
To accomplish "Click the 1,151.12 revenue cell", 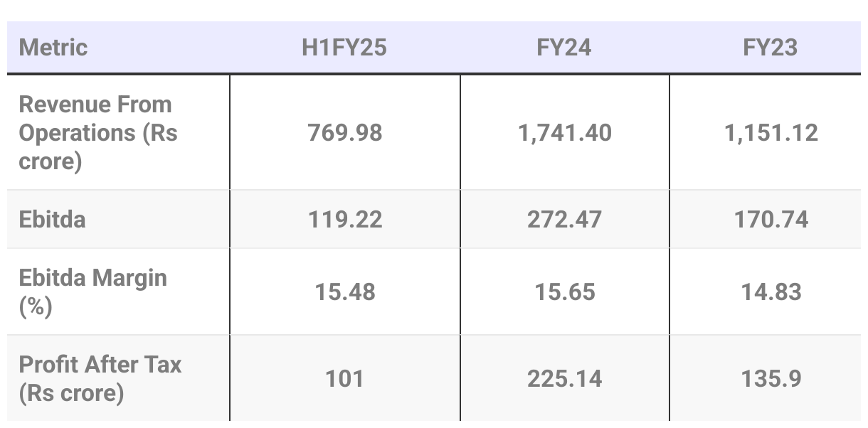I will pyautogui.click(x=771, y=133).
